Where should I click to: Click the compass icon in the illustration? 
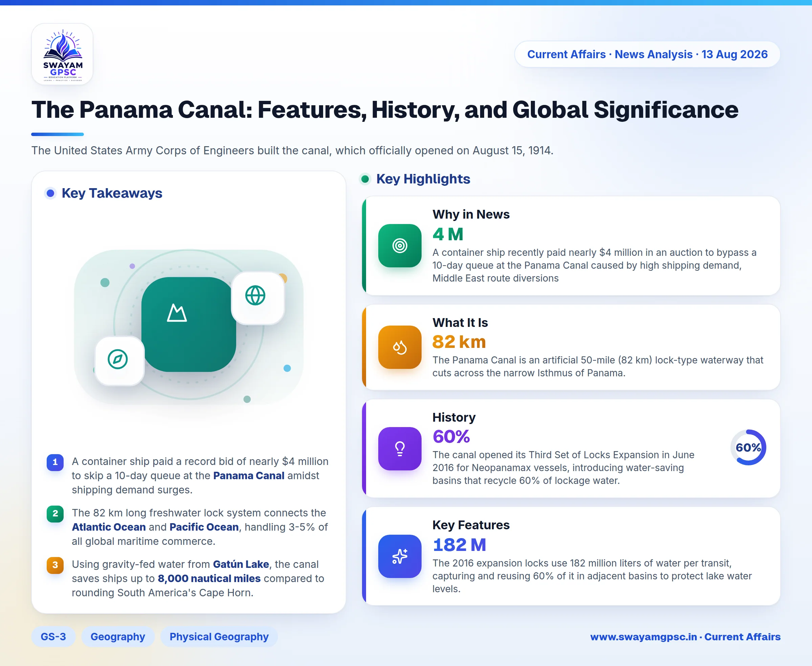tap(118, 359)
